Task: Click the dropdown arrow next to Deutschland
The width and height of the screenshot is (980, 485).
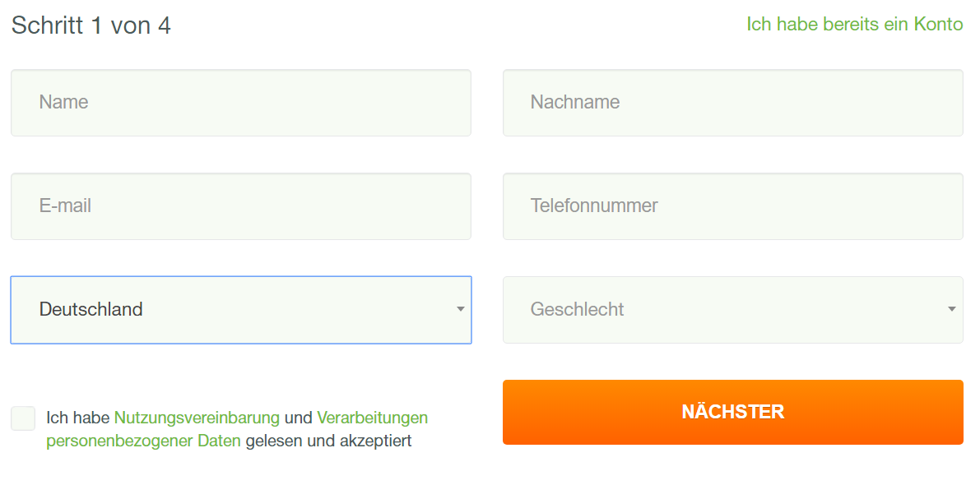Action: [460, 310]
